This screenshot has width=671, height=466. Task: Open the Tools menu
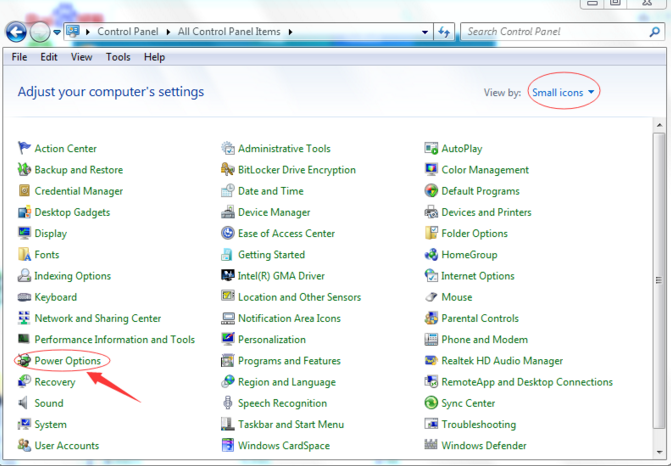[x=118, y=57]
